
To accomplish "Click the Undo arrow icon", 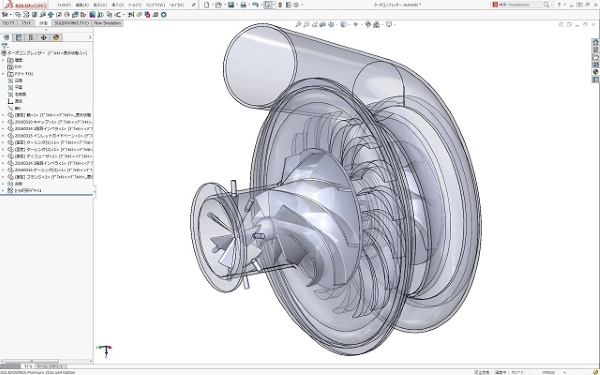I will point(255,5).
